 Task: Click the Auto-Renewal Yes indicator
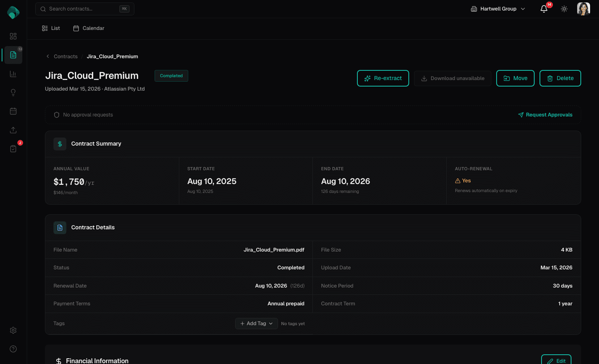click(463, 180)
